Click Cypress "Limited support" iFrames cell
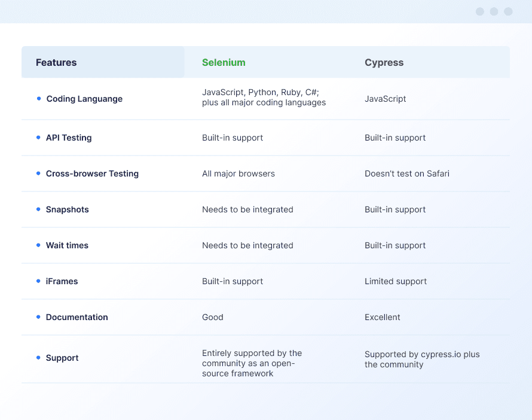 (396, 281)
